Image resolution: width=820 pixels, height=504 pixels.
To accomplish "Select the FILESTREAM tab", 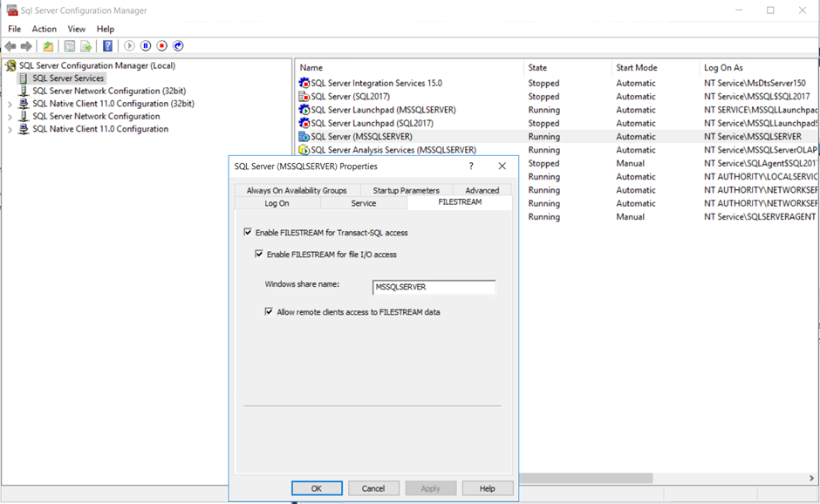I will pos(460,202).
